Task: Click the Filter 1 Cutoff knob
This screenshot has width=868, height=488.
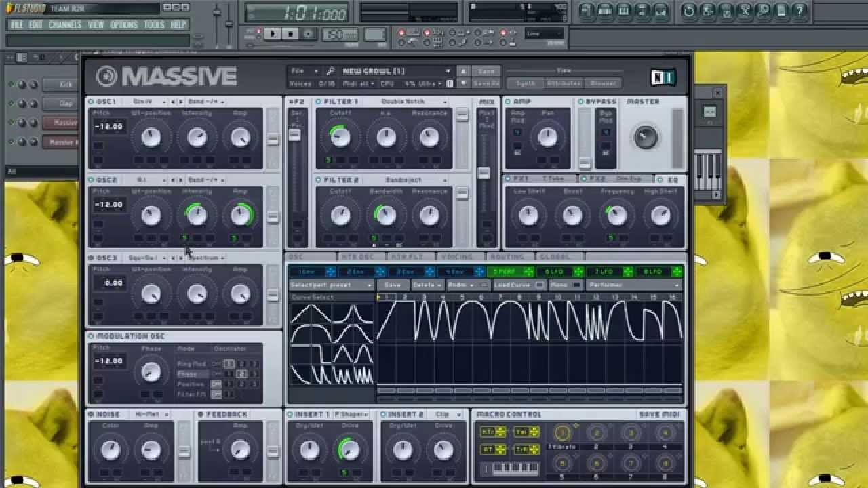Action: [340, 138]
